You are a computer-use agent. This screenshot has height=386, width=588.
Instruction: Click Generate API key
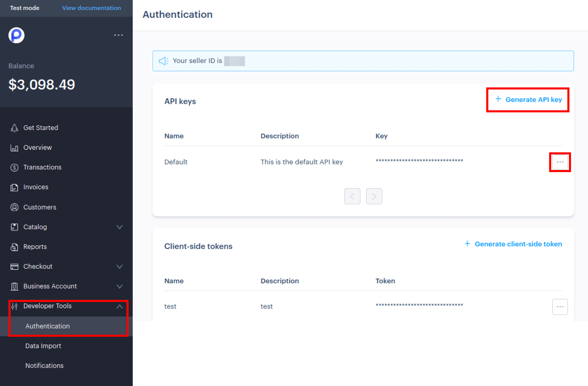[x=528, y=100]
